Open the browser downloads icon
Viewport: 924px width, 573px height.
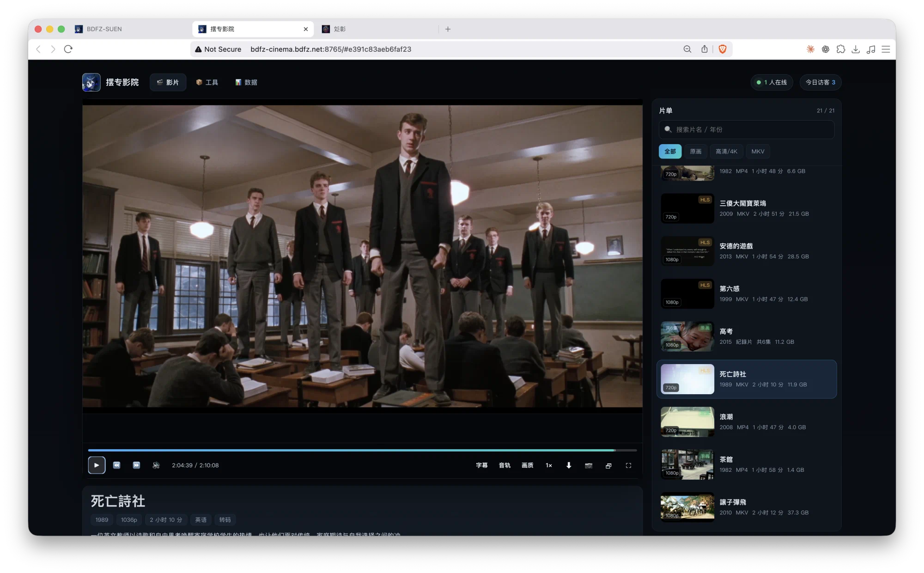point(856,49)
